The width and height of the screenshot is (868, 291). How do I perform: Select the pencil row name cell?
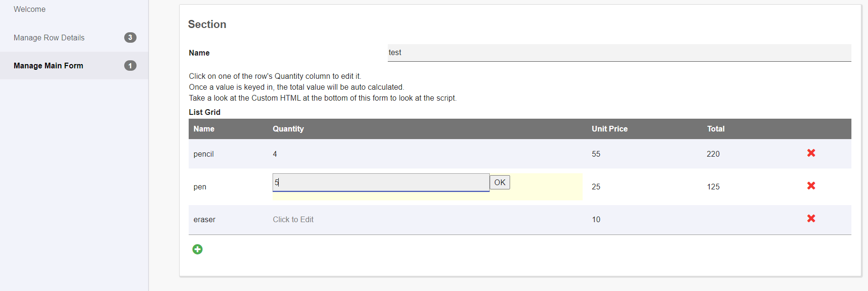(x=203, y=154)
